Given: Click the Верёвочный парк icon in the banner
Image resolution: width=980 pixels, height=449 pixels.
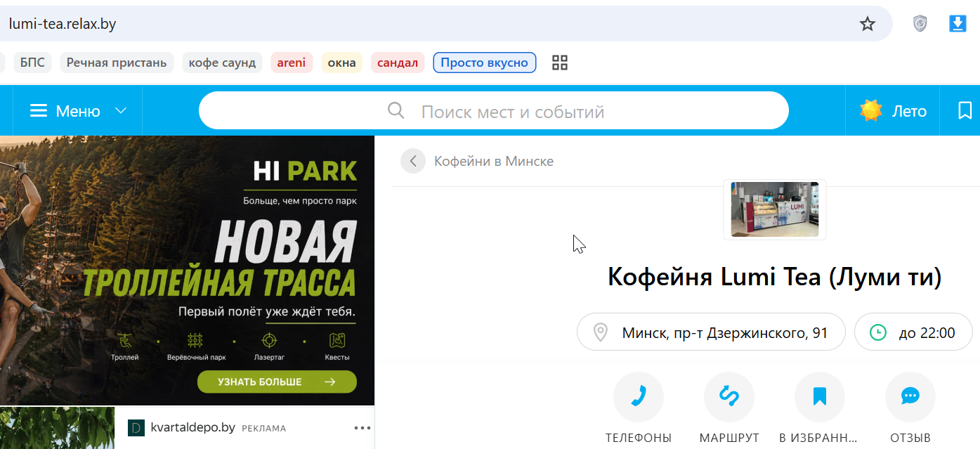Looking at the screenshot, I should point(195,341).
